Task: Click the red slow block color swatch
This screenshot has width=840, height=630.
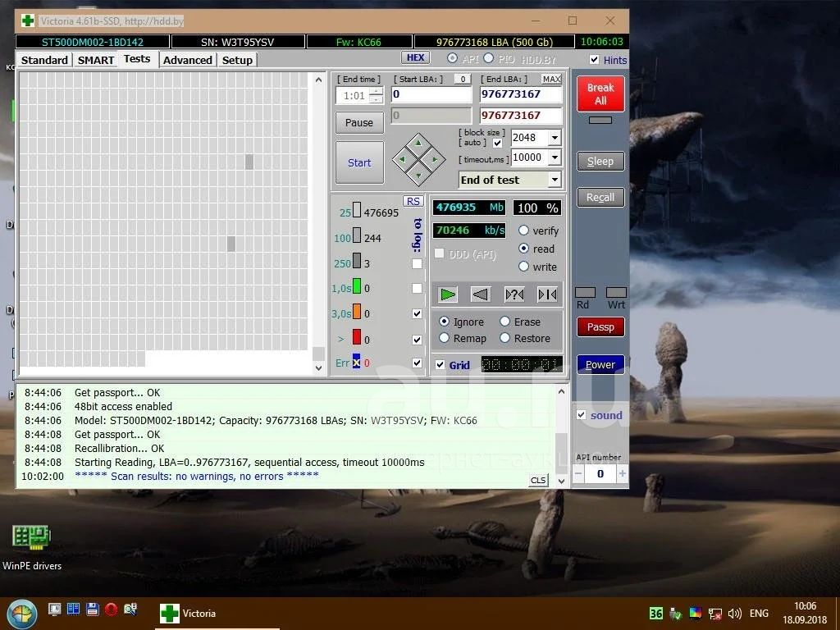Action: pyautogui.click(x=357, y=337)
